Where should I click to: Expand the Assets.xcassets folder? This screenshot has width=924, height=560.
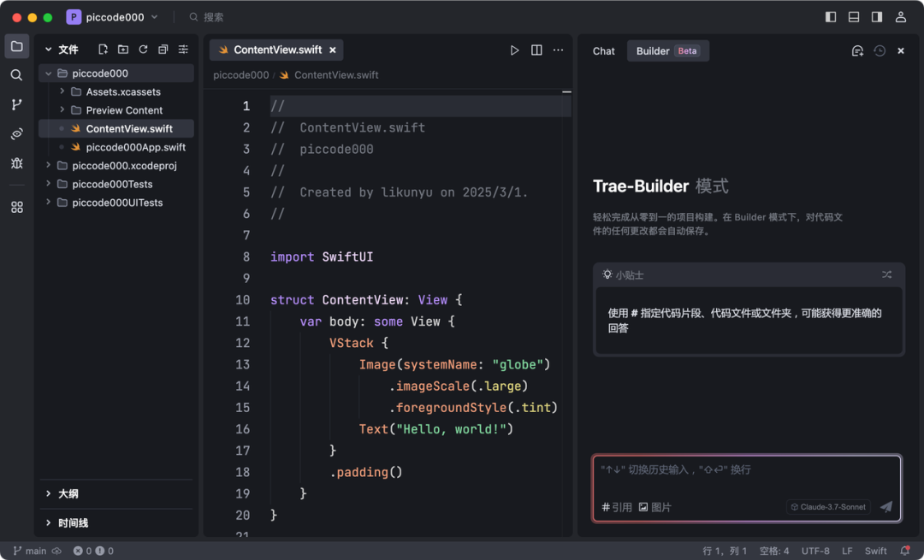[62, 91]
